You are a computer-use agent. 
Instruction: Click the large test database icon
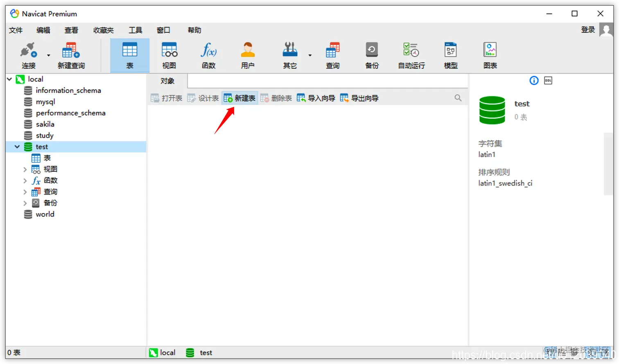(x=492, y=110)
